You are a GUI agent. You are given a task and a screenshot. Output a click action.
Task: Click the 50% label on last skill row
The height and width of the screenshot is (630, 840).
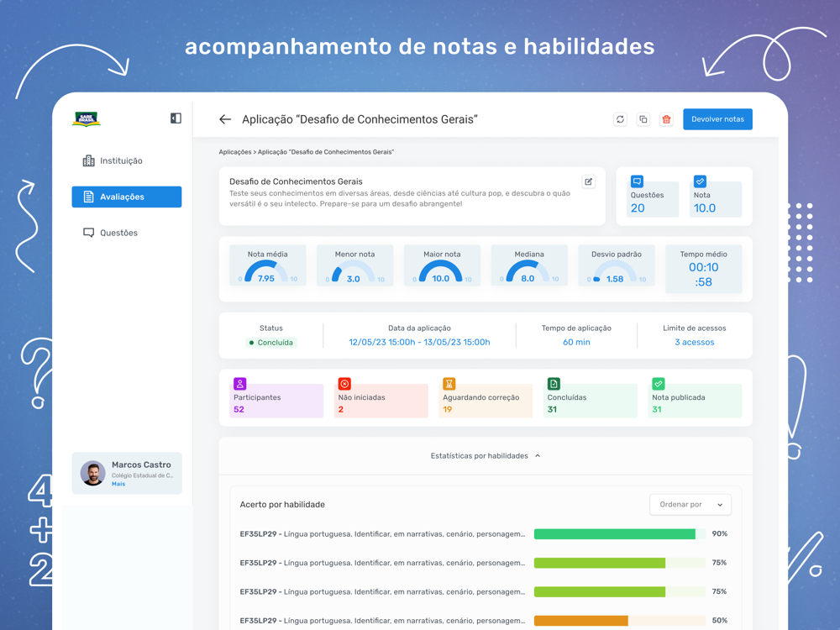pos(720,621)
